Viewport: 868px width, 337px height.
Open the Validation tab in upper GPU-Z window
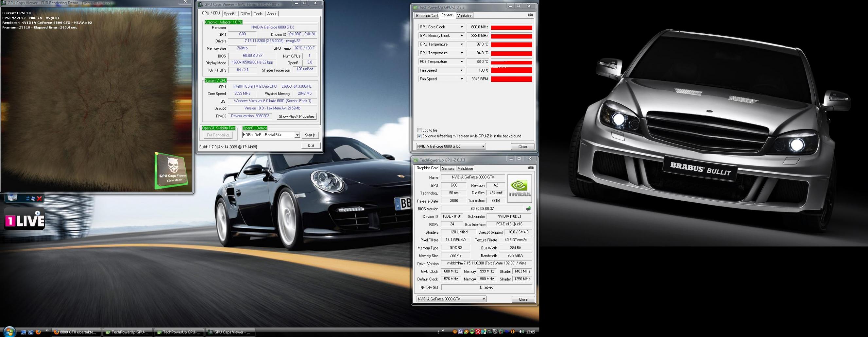coord(465,16)
